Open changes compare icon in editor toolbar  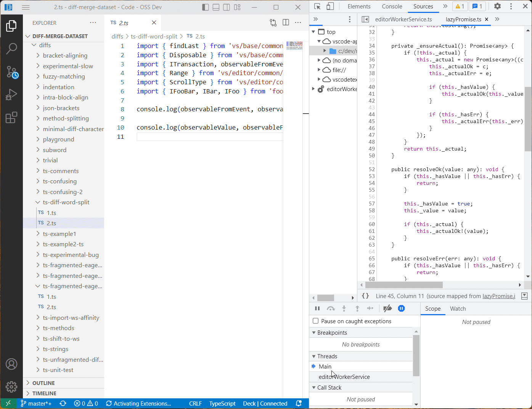click(x=273, y=23)
